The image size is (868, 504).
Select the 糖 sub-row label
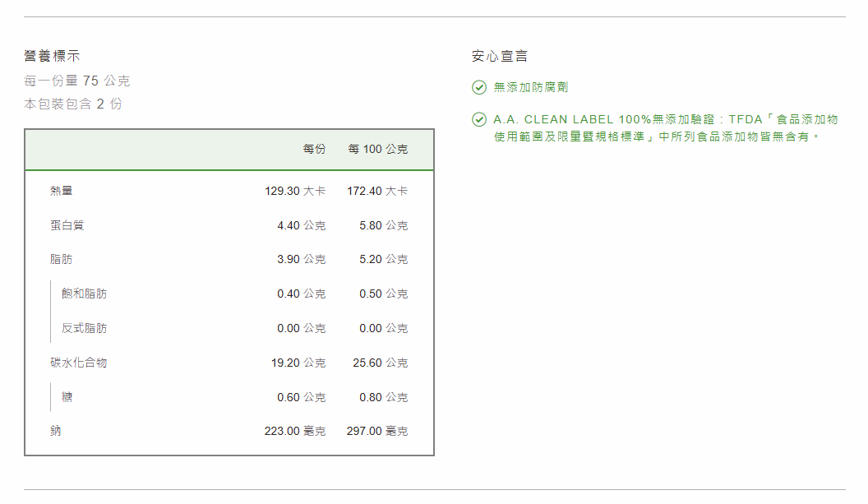[67, 397]
